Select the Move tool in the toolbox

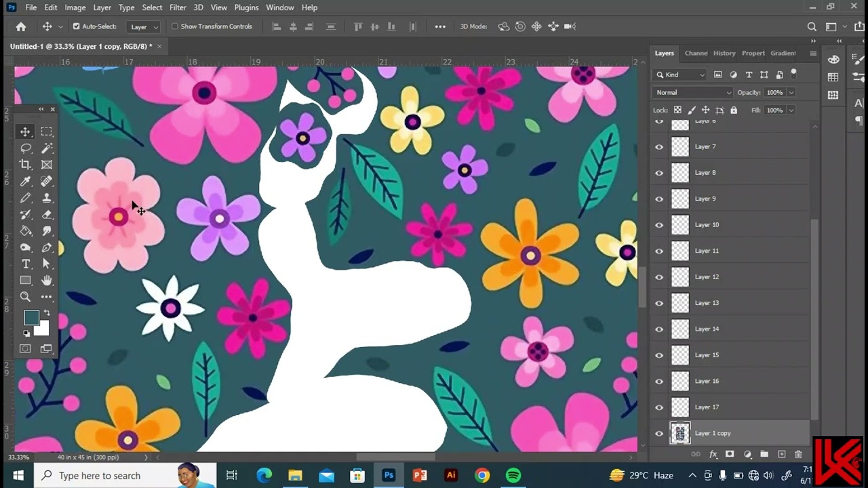pos(25,131)
